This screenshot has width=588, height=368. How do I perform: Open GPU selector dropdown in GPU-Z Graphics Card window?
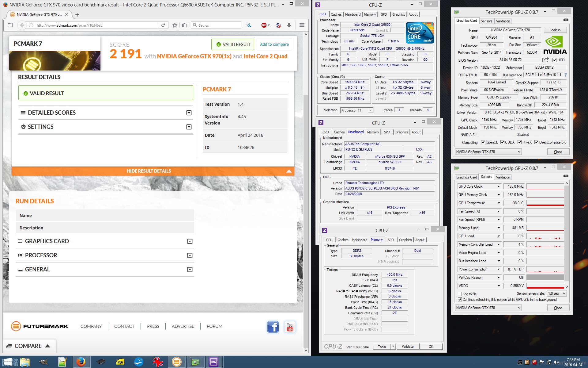pyautogui.click(x=488, y=152)
